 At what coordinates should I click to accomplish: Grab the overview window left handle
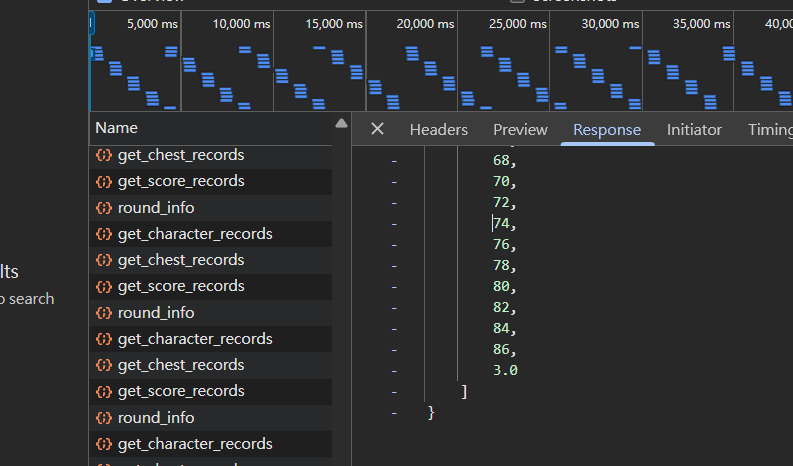pos(92,23)
